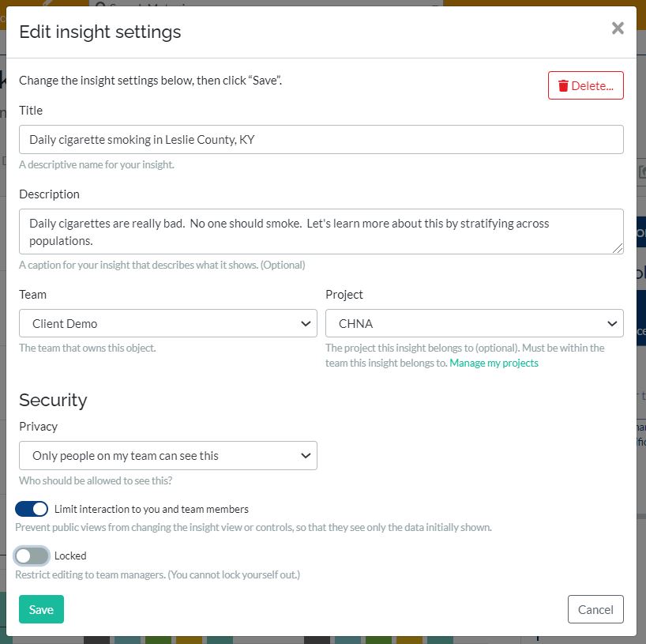
Task: Disable Limit interaction to team members switch
Action: tap(32, 509)
